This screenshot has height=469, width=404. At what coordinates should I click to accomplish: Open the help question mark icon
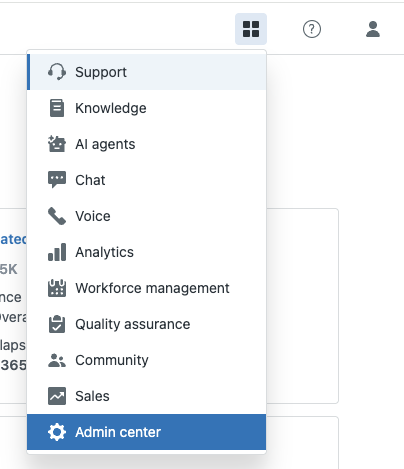tap(312, 29)
